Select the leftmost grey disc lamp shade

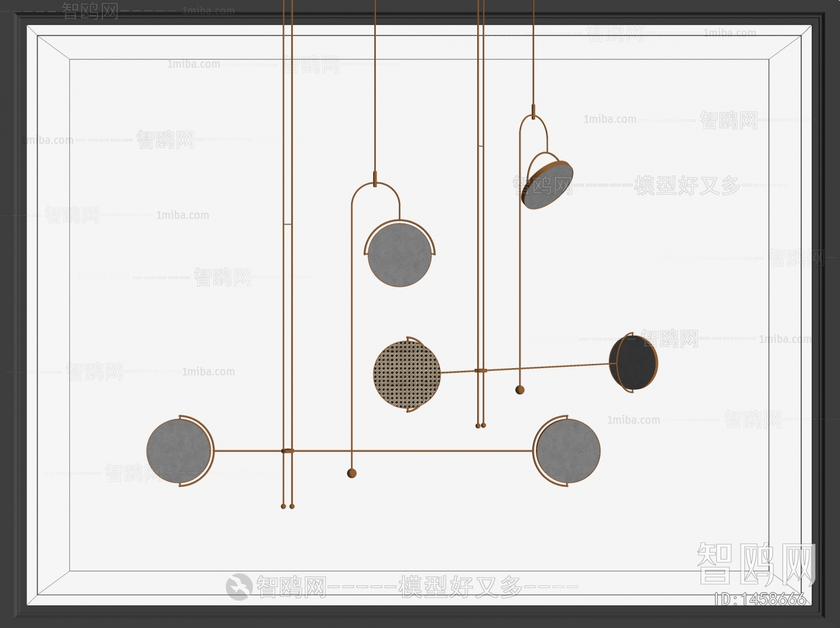(x=180, y=451)
